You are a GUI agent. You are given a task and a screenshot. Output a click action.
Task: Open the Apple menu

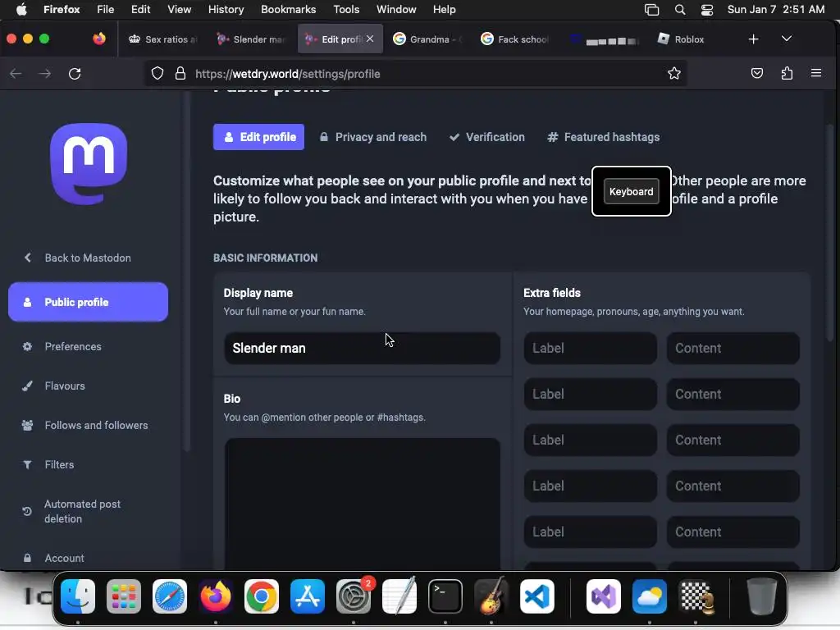coord(21,9)
